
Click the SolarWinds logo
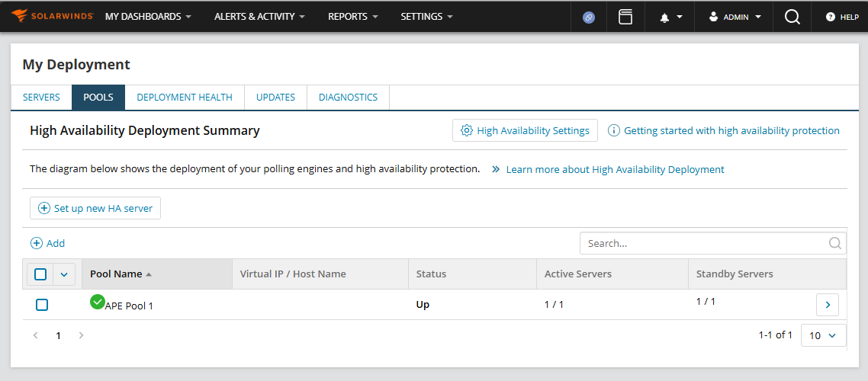52,16
